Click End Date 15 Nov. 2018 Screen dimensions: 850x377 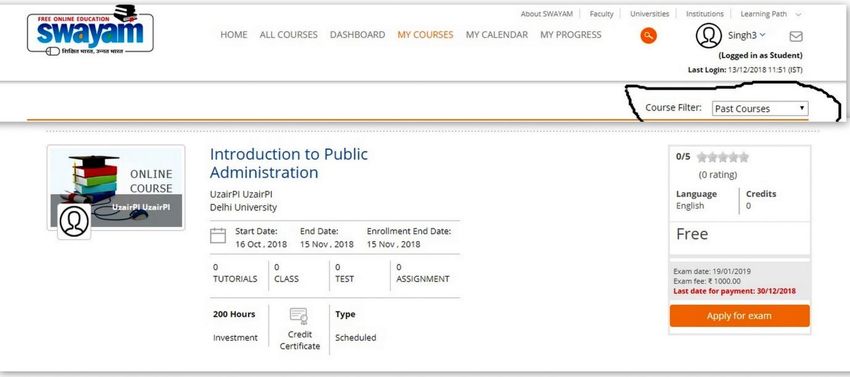[x=327, y=238]
